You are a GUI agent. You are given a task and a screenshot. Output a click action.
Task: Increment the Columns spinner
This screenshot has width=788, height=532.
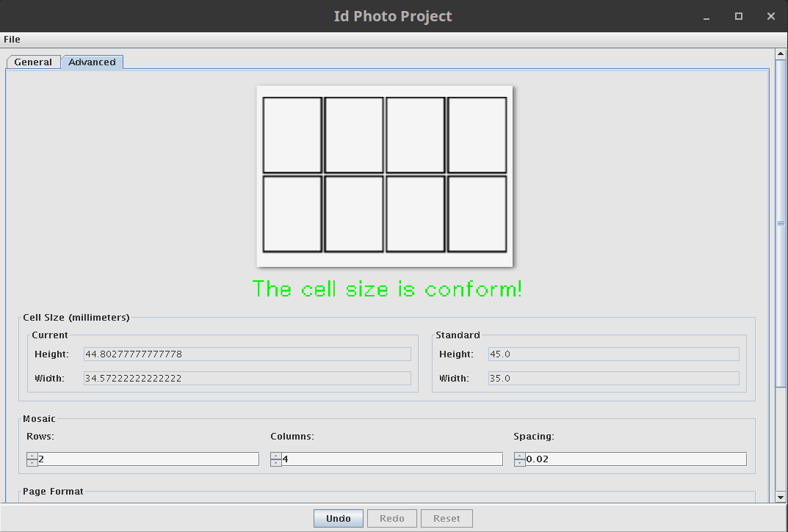[x=275, y=456]
